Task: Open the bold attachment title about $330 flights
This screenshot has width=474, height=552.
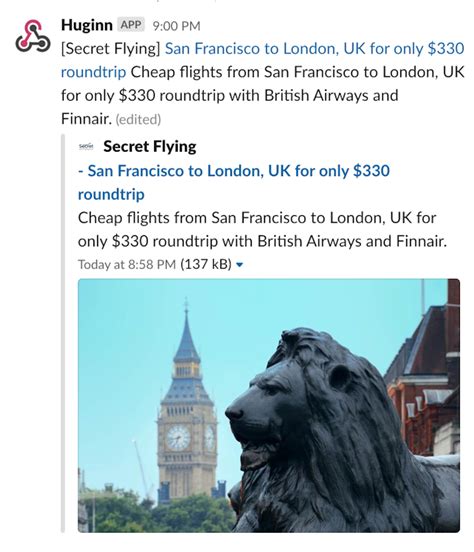Action: click(x=234, y=182)
